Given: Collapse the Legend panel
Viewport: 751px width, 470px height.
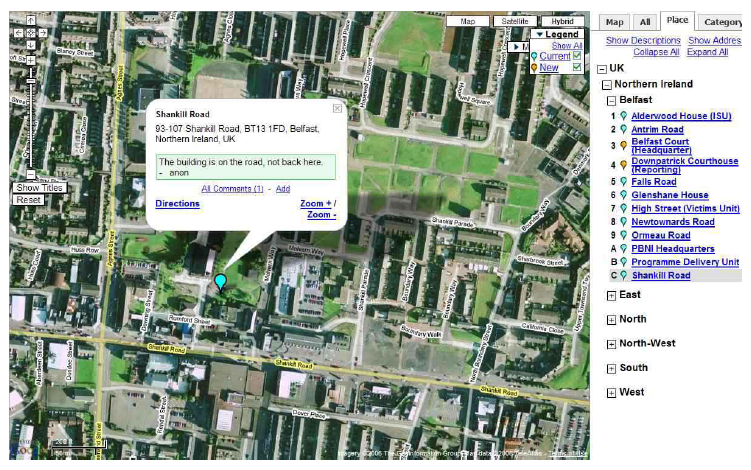Looking at the screenshot, I should tap(540, 35).
